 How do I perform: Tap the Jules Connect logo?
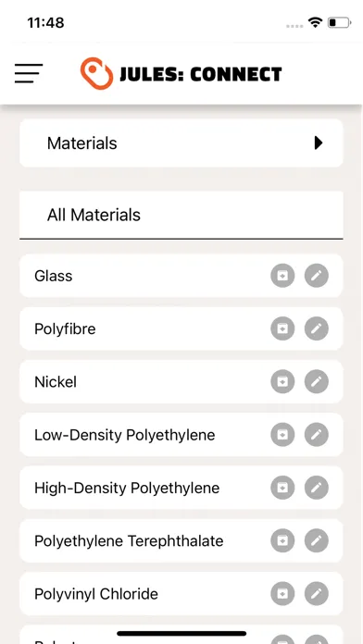click(x=181, y=74)
